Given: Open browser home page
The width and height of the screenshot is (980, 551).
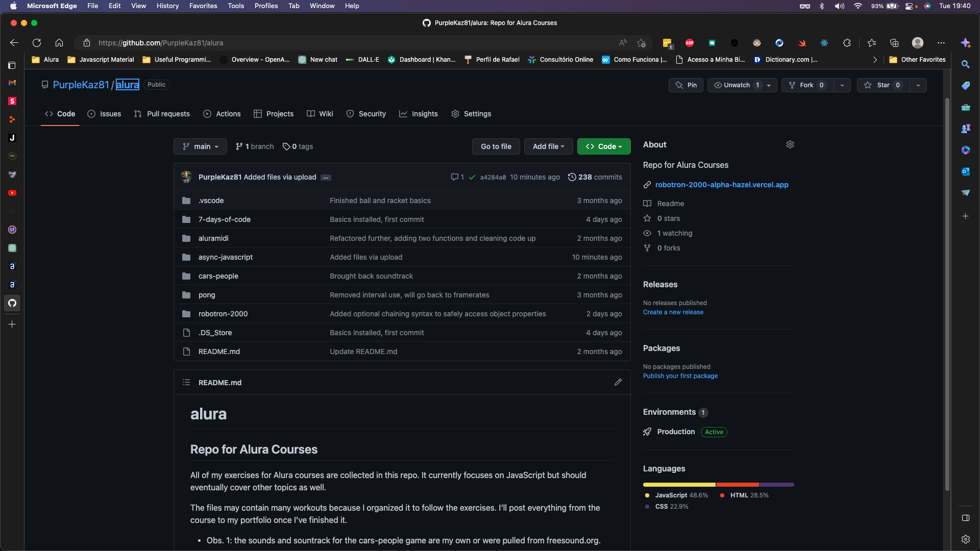Looking at the screenshot, I should pos(59,43).
